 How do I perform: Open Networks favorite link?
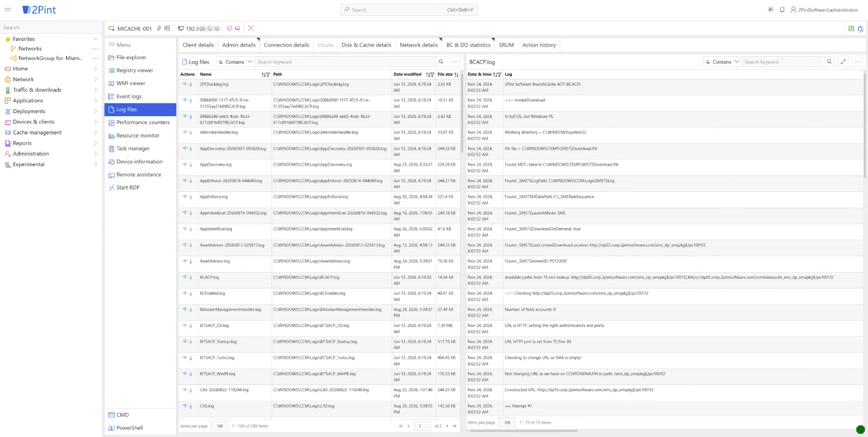click(x=30, y=49)
